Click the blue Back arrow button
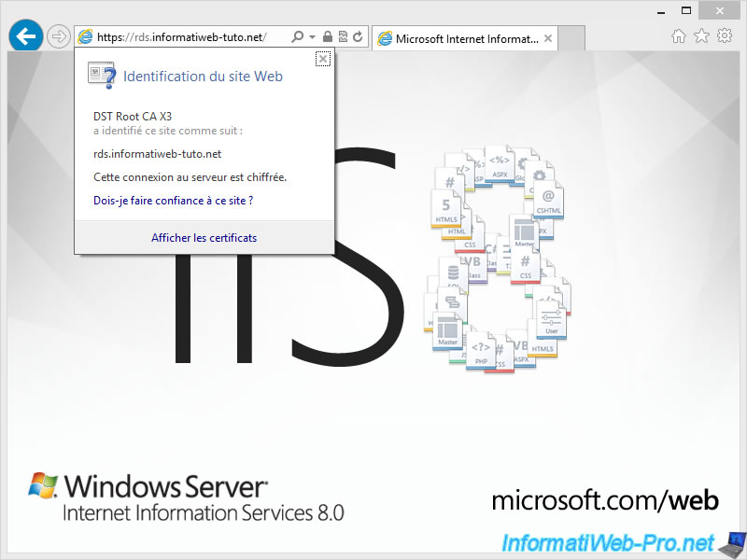Viewport: 747px width, 560px height. point(26,35)
